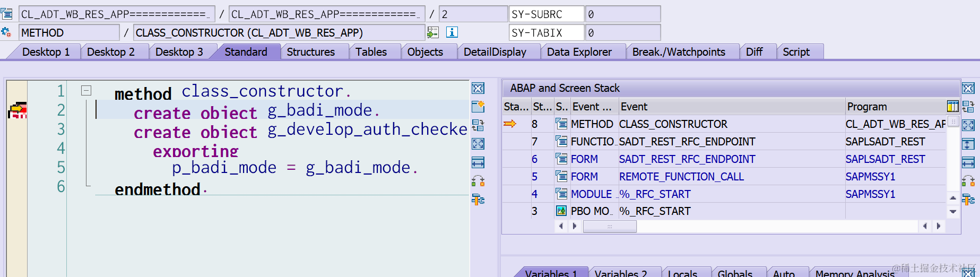
Task: Close the ABAP and Screen Stack tool
Action: pos(968,89)
